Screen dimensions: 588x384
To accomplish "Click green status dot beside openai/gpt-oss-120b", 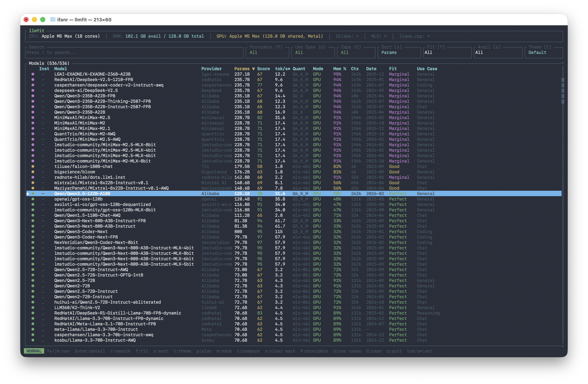I will (33, 199).
